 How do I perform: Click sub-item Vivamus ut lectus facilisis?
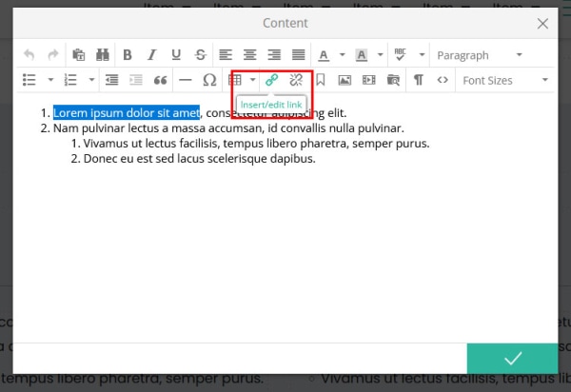(256, 144)
